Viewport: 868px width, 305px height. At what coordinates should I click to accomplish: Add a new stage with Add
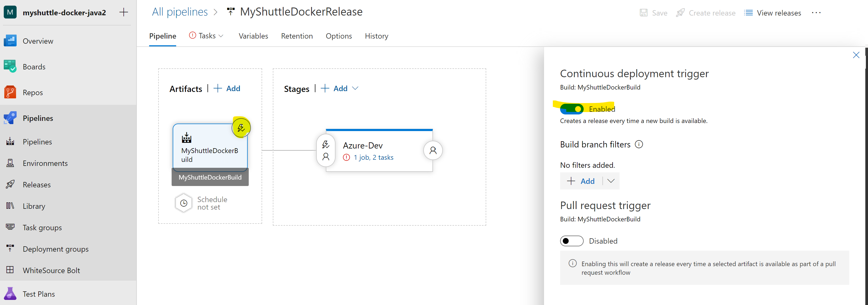coord(334,88)
